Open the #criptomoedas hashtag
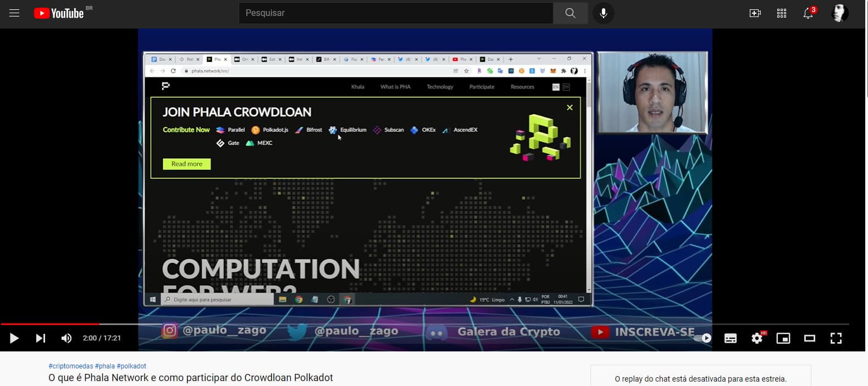Screen dimensions: 868x386 tap(71, 366)
